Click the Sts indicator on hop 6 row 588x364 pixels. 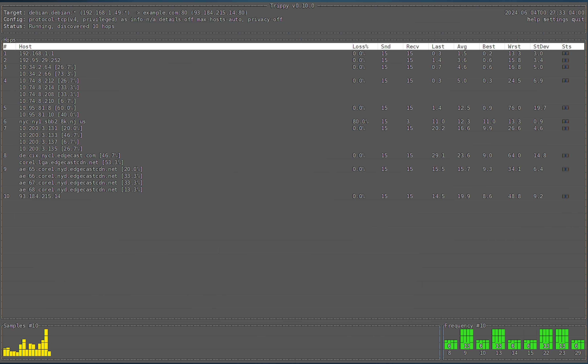click(565, 122)
